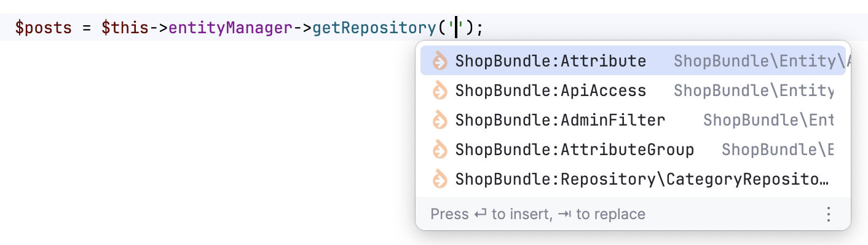
Task: Select ShopBundle:AttributeGroup entry
Action: coord(633,150)
